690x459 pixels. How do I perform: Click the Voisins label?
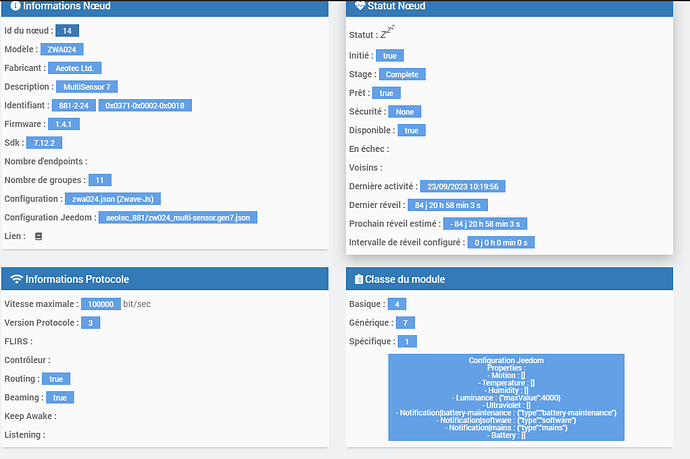(366, 168)
